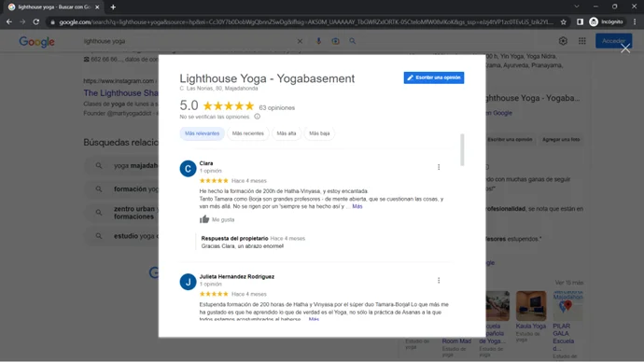Open Julieta Hernandez Rodriguez avatar
This screenshot has height=362, width=644.
coord(188,282)
